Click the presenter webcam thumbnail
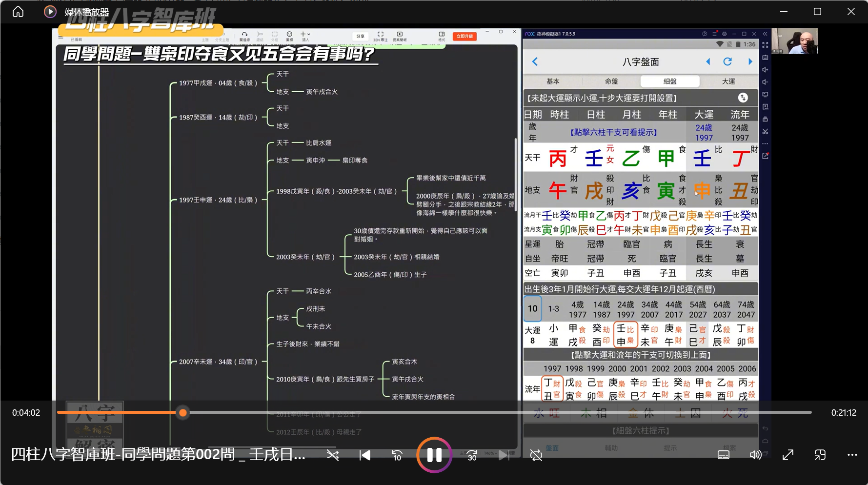This screenshot has height=485, width=868. tap(794, 41)
